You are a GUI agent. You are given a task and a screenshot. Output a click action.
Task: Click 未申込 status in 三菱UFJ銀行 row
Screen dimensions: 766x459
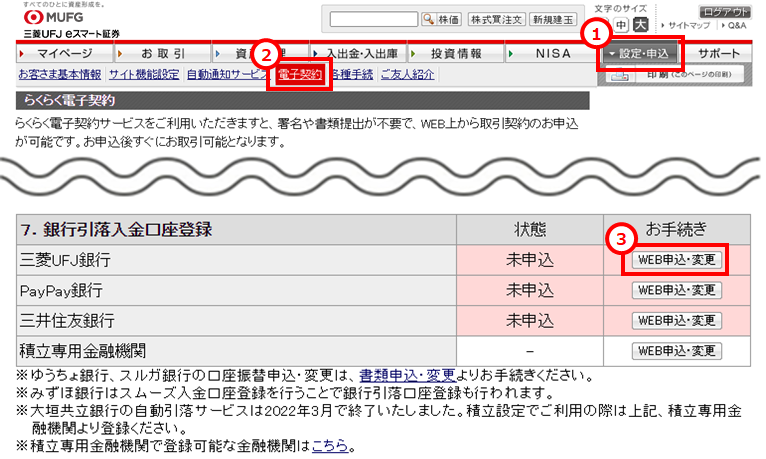click(530, 260)
